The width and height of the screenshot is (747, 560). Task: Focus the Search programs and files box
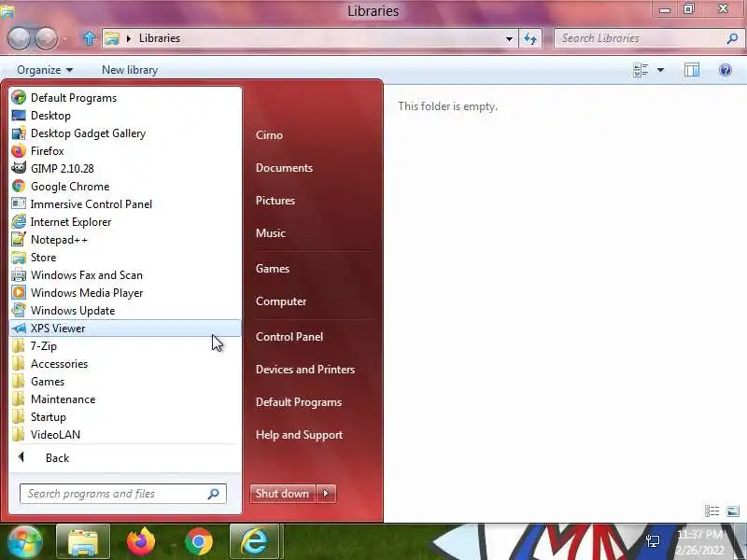(122, 494)
